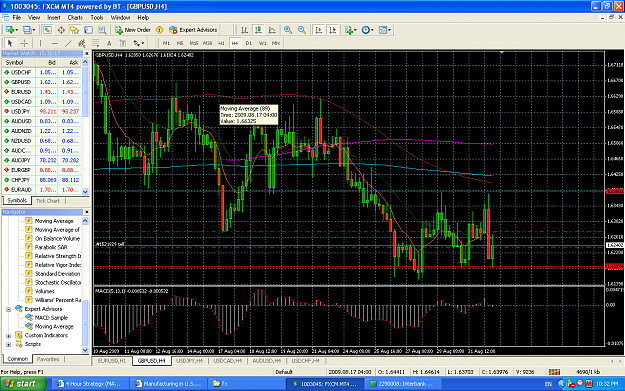Expand the Scripts tree node

[x=8, y=344]
